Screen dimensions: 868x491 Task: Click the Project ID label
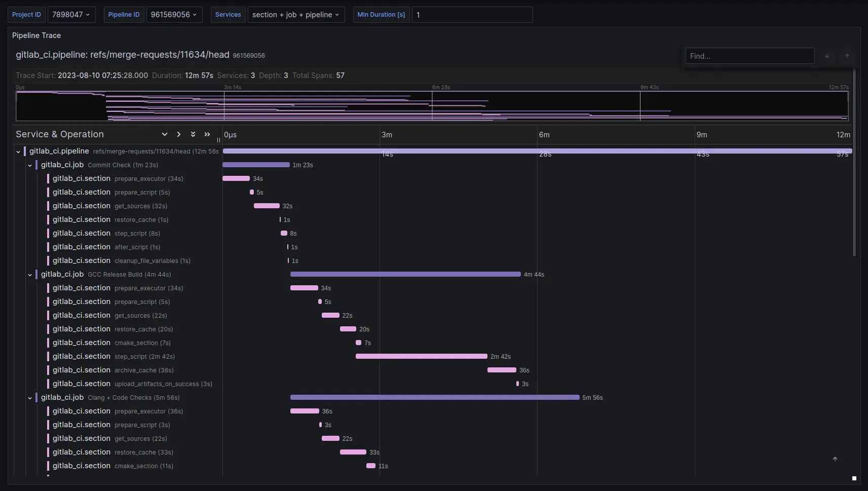26,15
